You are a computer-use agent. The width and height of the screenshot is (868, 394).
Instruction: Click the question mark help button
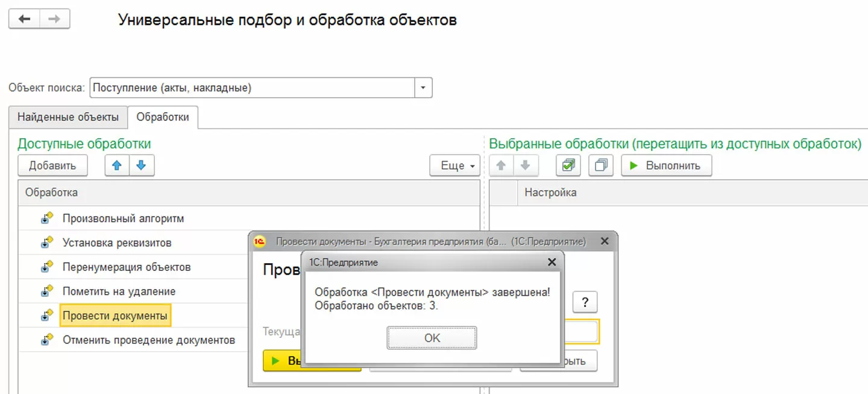tap(585, 302)
